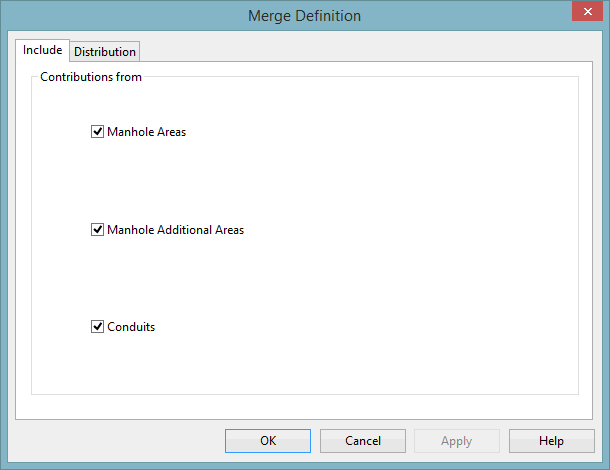This screenshot has width=610, height=470.
Task: Select the Include tab
Action: point(42,50)
